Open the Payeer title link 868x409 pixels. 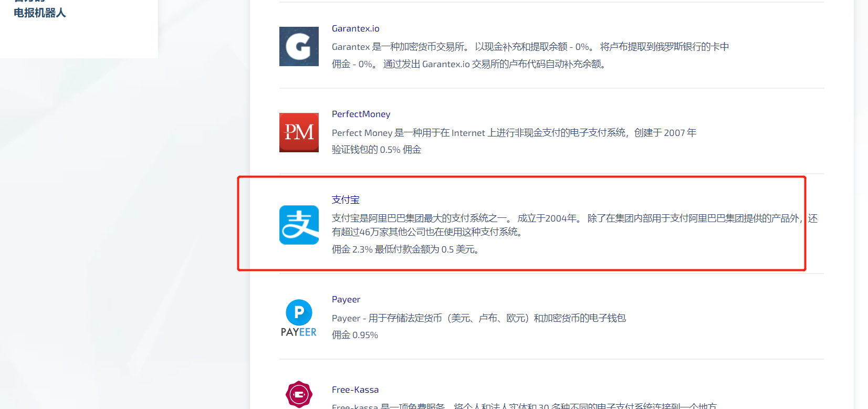(x=346, y=299)
